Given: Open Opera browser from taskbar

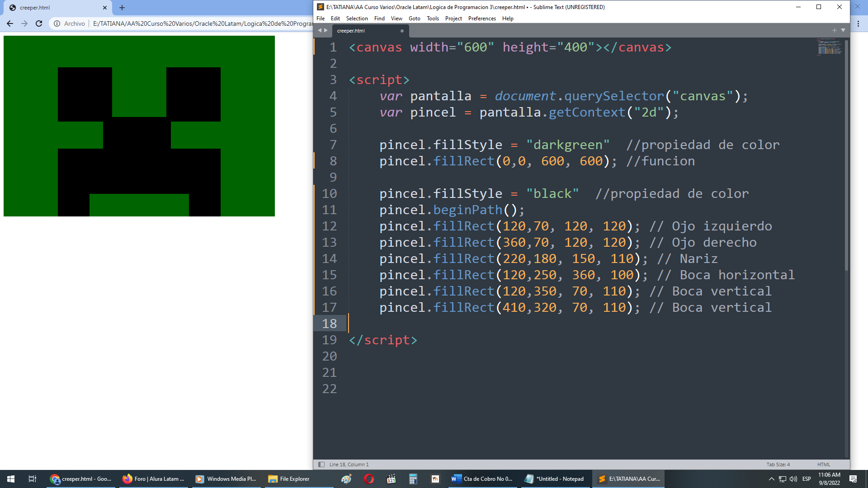Looking at the screenshot, I should (x=369, y=479).
